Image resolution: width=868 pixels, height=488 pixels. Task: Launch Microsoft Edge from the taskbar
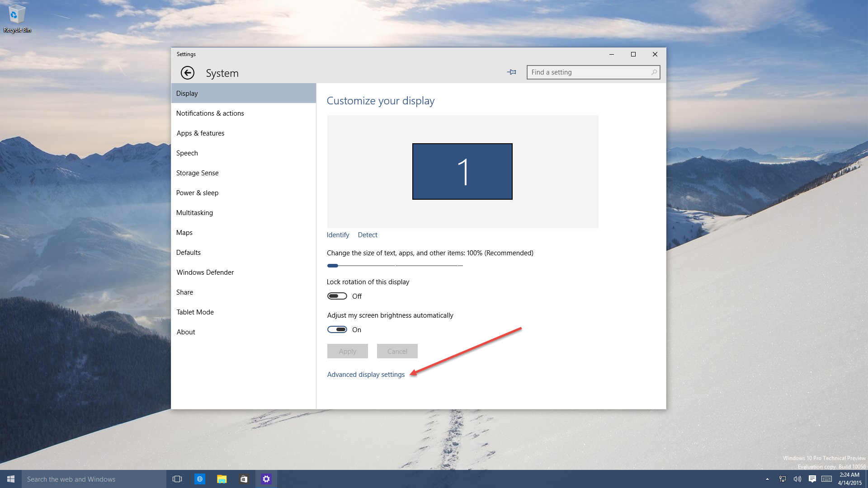click(x=199, y=479)
